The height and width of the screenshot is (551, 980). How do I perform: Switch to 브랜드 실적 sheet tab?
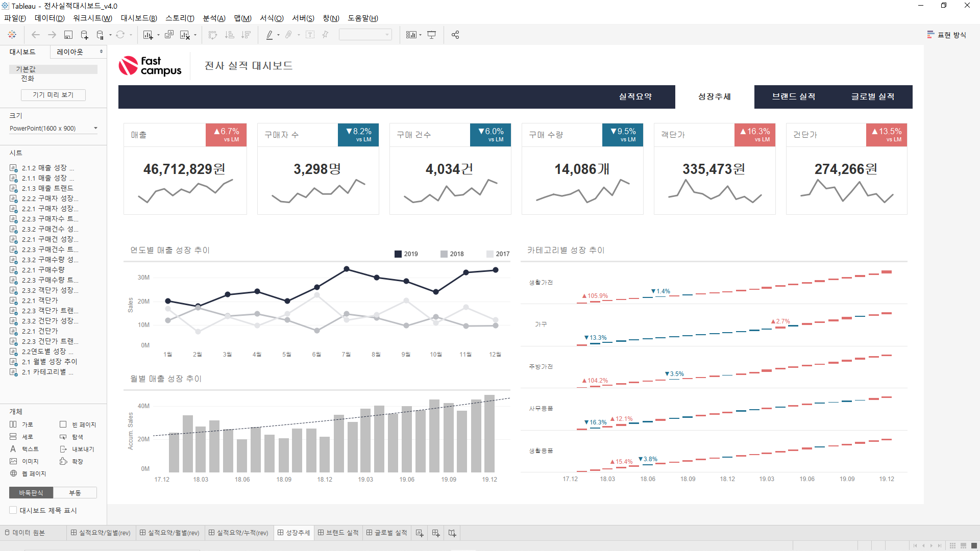(x=338, y=533)
